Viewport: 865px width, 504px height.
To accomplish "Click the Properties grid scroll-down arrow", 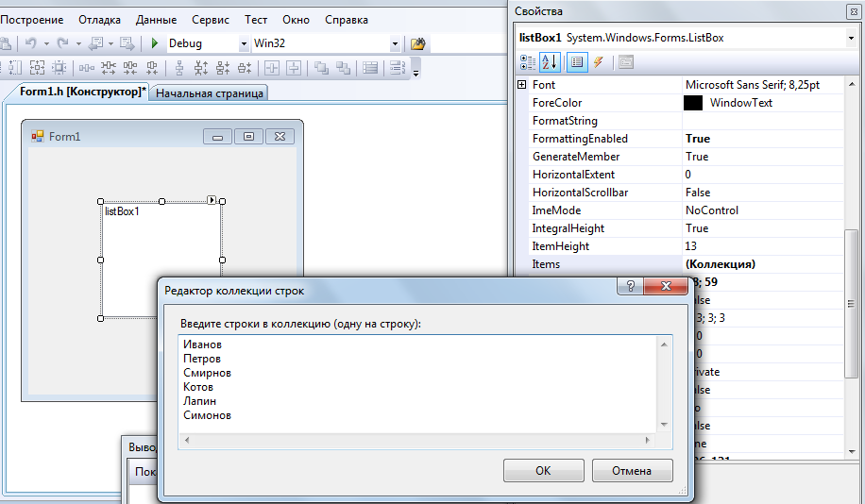I will pyautogui.click(x=852, y=451).
